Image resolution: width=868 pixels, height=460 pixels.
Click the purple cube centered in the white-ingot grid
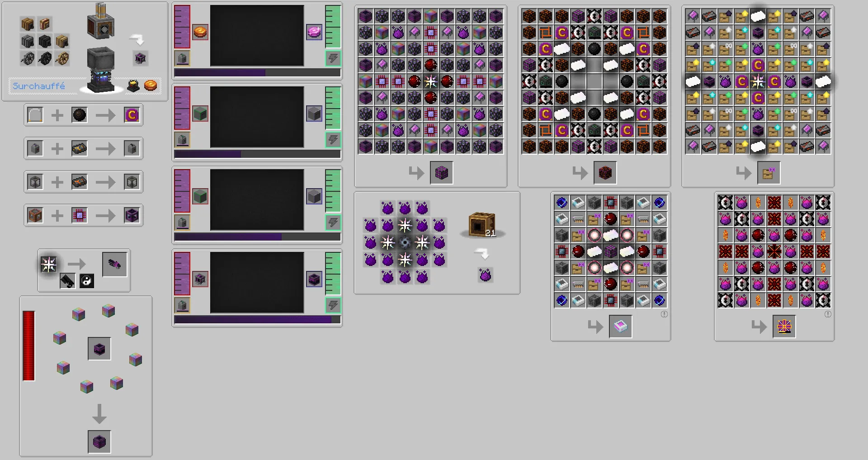tap(610, 251)
